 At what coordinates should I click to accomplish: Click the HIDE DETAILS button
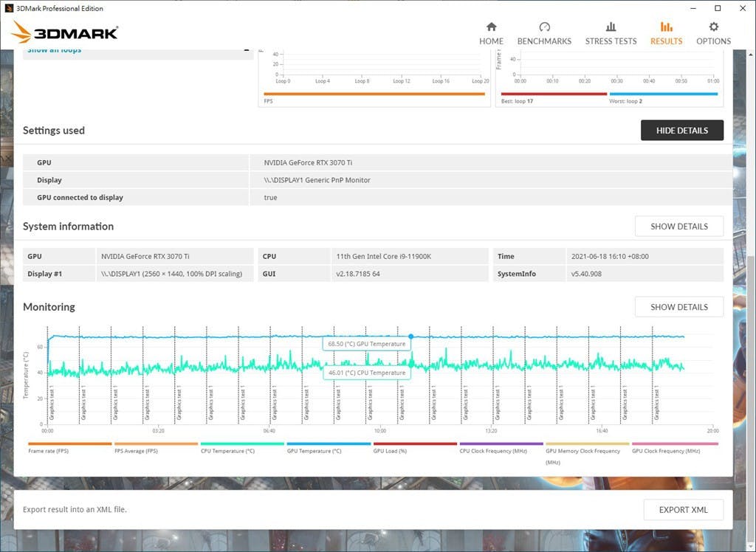(x=681, y=130)
